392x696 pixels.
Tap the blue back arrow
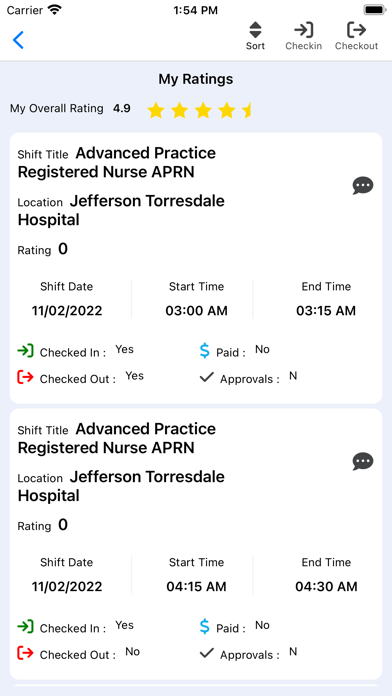coord(18,40)
